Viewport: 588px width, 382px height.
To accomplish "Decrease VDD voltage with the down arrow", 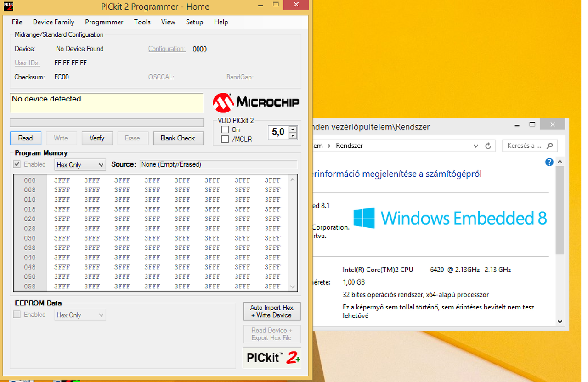I will [293, 136].
